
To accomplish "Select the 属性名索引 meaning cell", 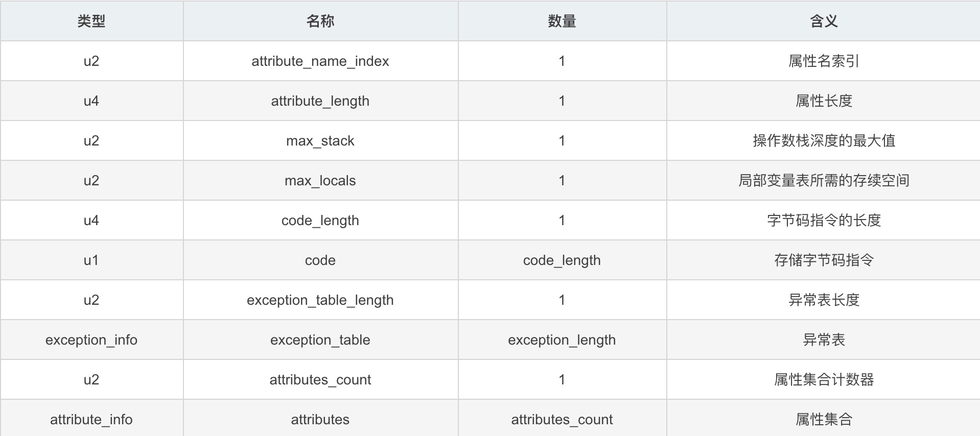I will pos(824,61).
